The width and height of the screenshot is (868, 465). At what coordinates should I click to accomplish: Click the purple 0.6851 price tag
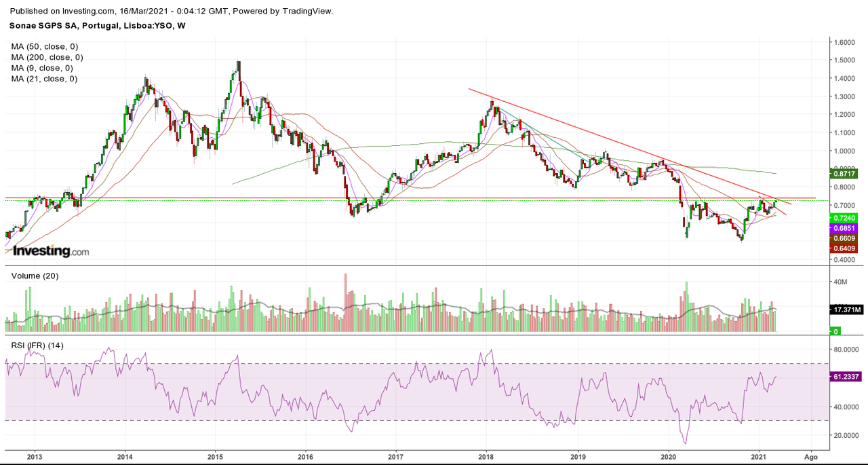point(844,228)
